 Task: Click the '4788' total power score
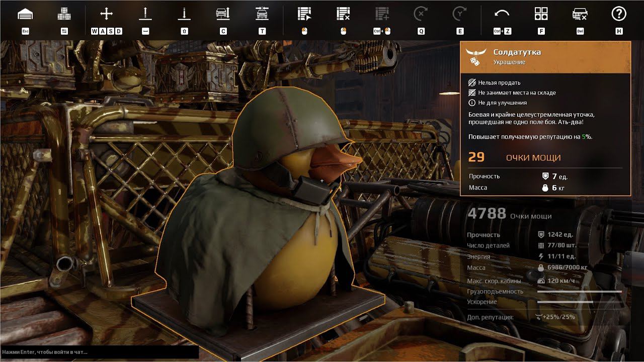487,214
